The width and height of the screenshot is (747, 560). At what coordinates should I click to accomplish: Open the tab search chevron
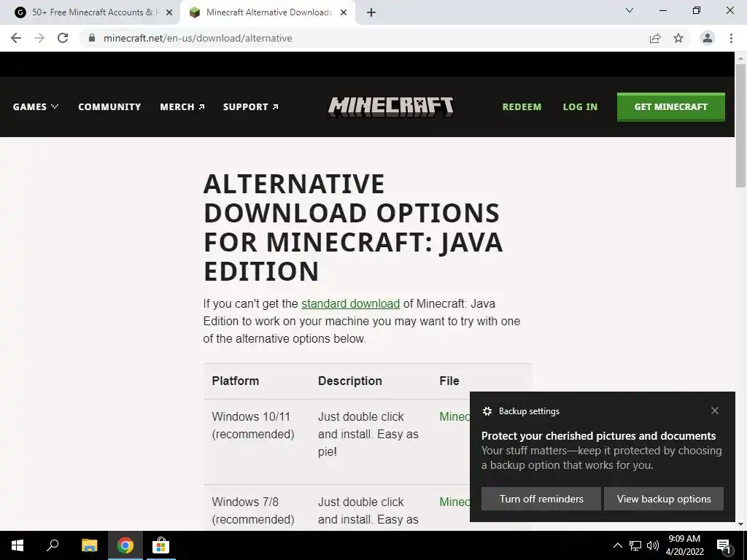[630, 10]
